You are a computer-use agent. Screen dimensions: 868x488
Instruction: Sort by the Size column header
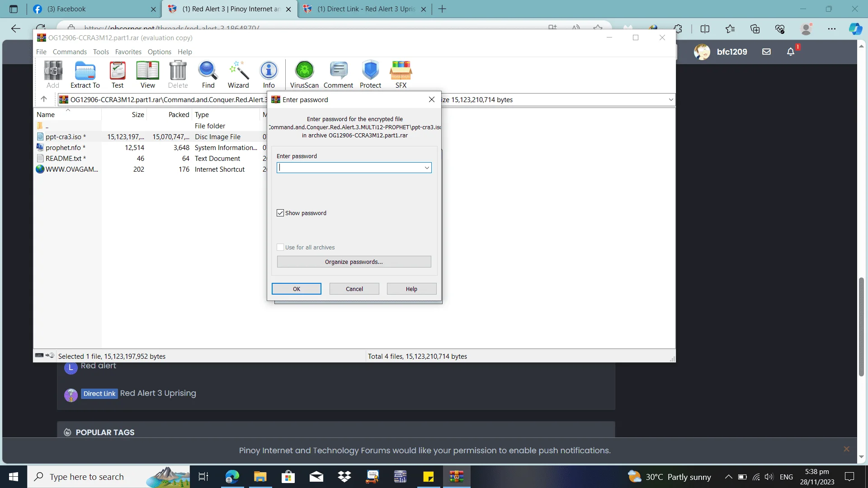click(x=124, y=114)
